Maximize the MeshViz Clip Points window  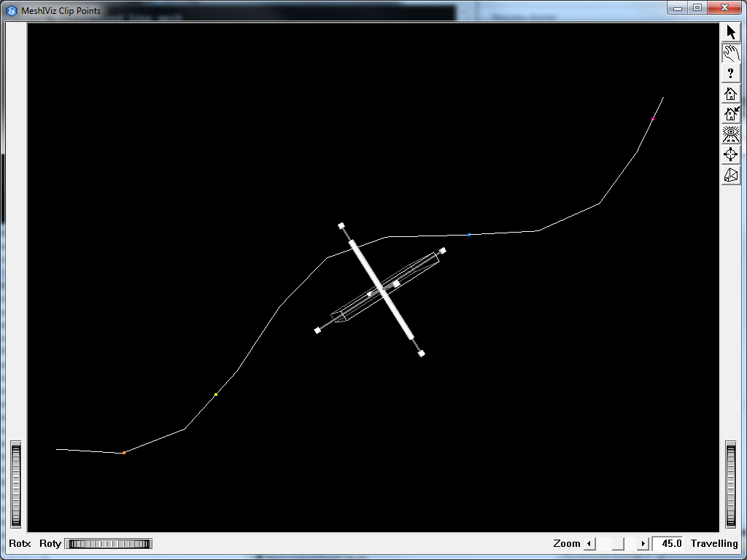point(697,7)
